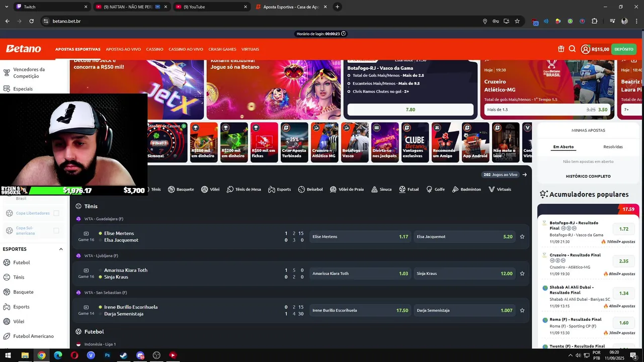Pick Botafogo-RJ Resultado Final 1.72 odds

624,229
